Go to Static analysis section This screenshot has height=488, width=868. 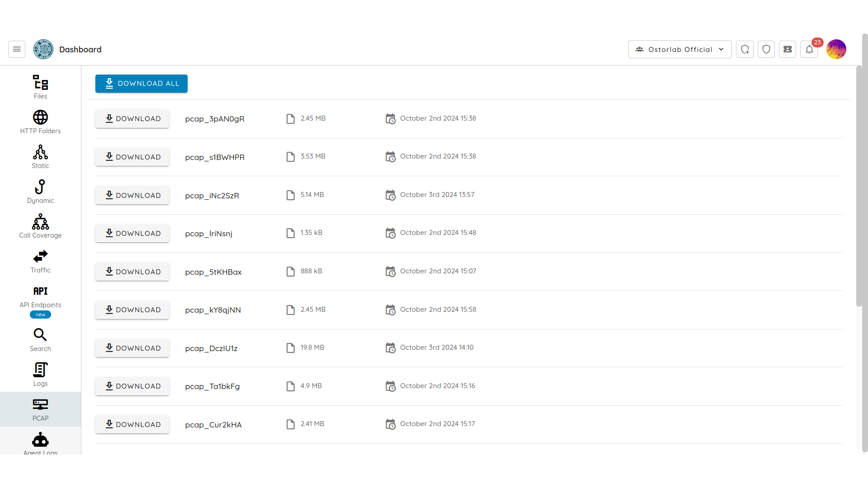point(40,156)
